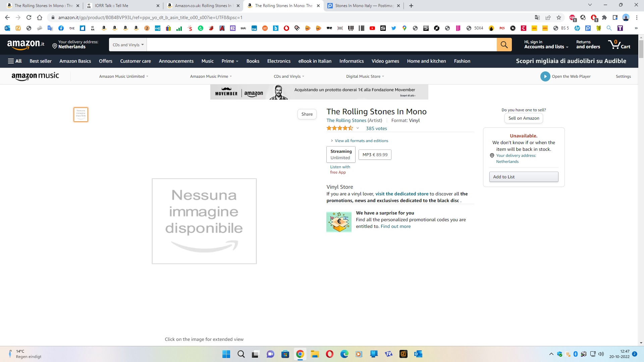Expand Amazon Music Prime dropdown
Image resolution: width=644 pixels, height=362 pixels.
[211, 76]
